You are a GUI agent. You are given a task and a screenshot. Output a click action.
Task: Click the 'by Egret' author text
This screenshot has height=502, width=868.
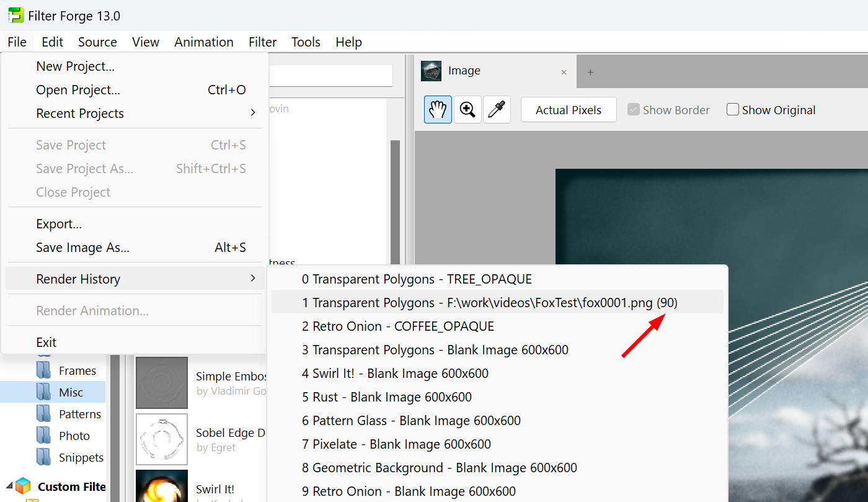(216, 447)
